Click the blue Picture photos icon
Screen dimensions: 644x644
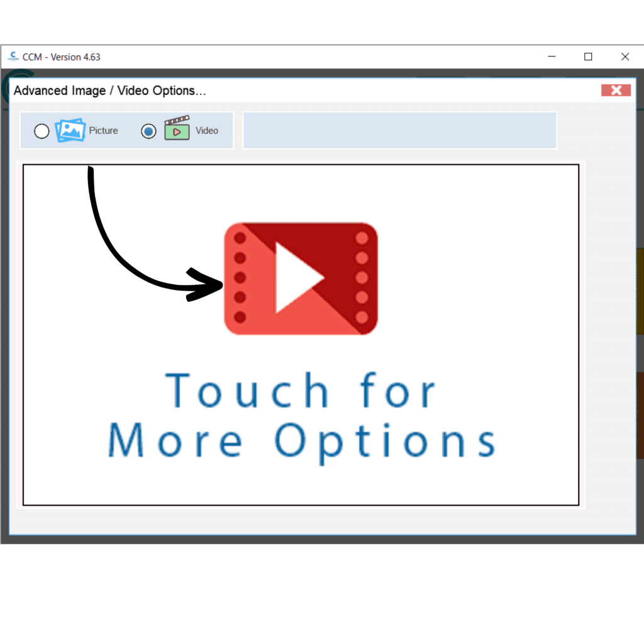(x=70, y=130)
